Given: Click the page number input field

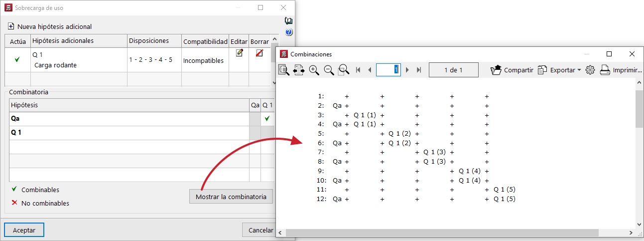Looking at the screenshot, I should tap(388, 70).
